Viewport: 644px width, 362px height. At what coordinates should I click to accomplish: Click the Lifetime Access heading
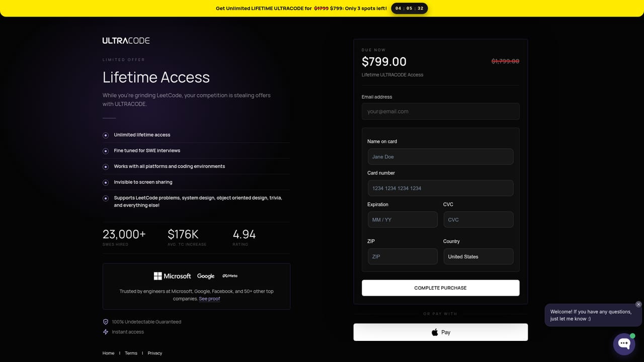[156, 77]
